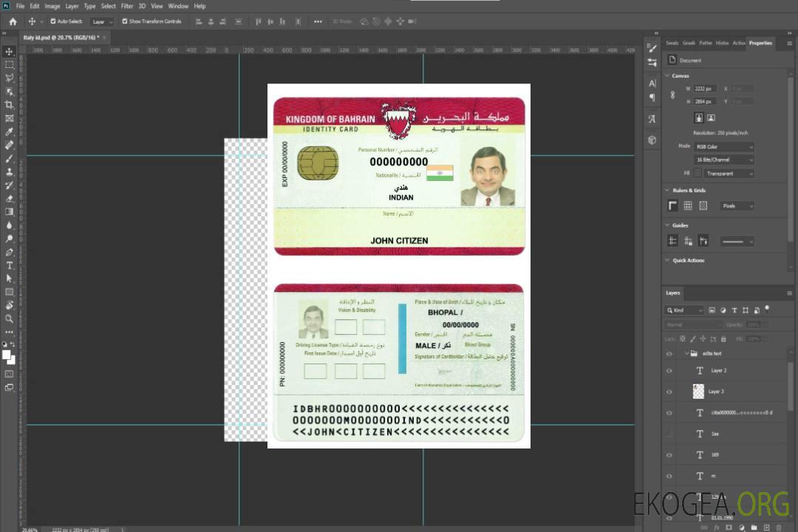Toggle the Auto-Select checkbox
This screenshot has height=532, width=798.
53,21
